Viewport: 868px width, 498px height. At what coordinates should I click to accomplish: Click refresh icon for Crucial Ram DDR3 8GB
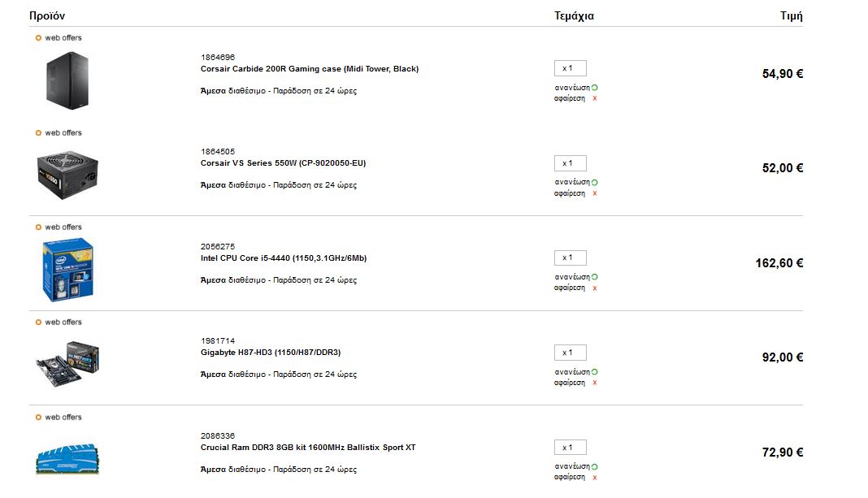tap(595, 466)
